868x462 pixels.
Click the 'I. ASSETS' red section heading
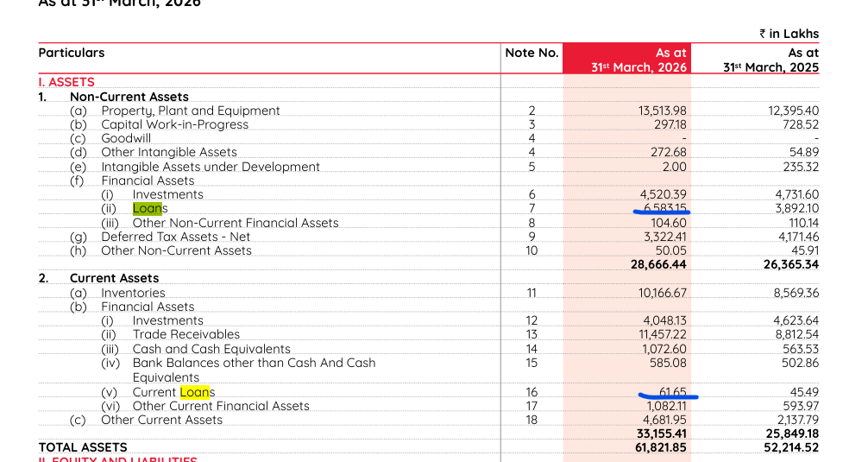(x=66, y=82)
